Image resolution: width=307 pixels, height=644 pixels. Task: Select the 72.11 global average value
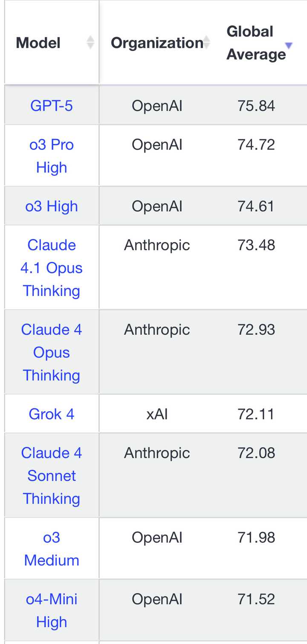point(256,414)
